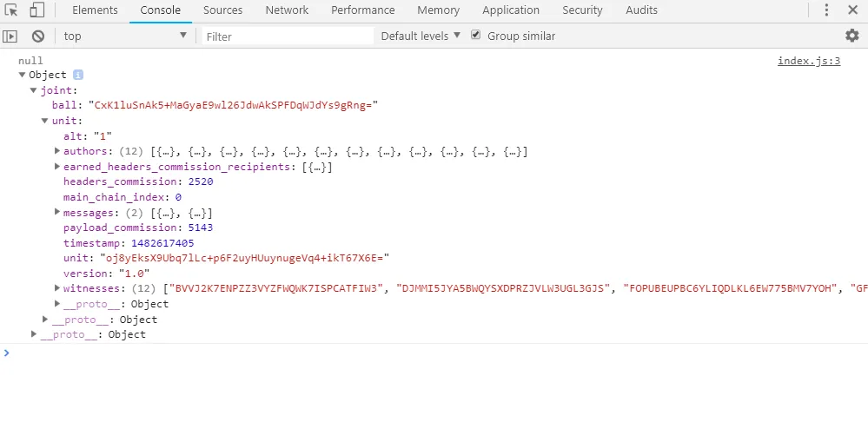Image resolution: width=868 pixels, height=442 pixels.
Task: Expand the authors array
Action: pos(57,151)
